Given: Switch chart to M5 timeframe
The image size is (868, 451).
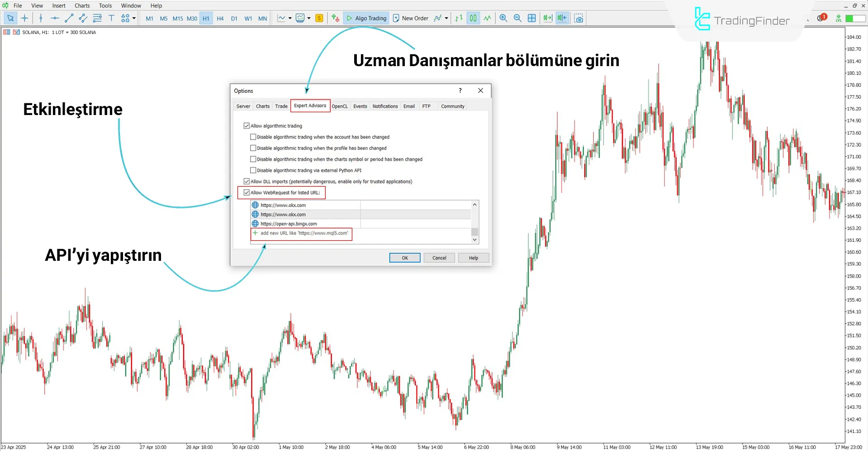Looking at the screenshot, I should click(x=163, y=19).
